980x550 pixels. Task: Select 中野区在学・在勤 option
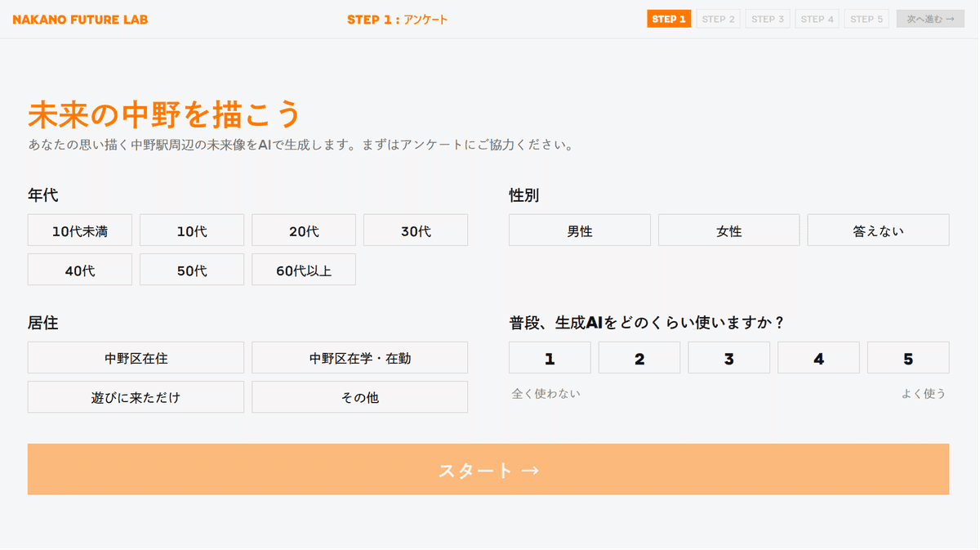[x=360, y=358]
